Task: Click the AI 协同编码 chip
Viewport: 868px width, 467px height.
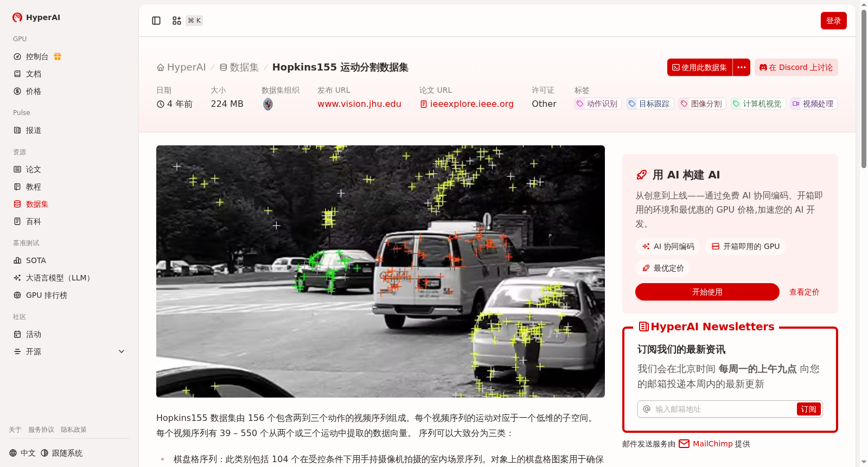Action: pos(668,246)
